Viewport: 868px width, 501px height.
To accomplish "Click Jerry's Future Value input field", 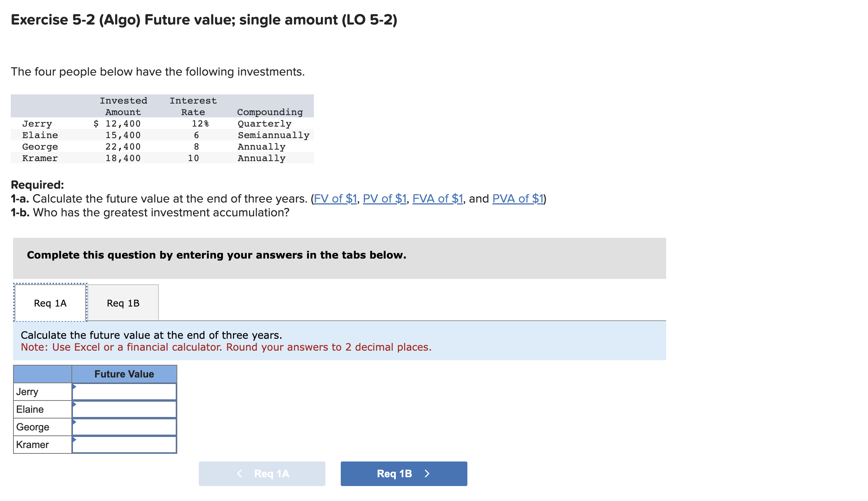I will pyautogui.click(x=125, y=391).
